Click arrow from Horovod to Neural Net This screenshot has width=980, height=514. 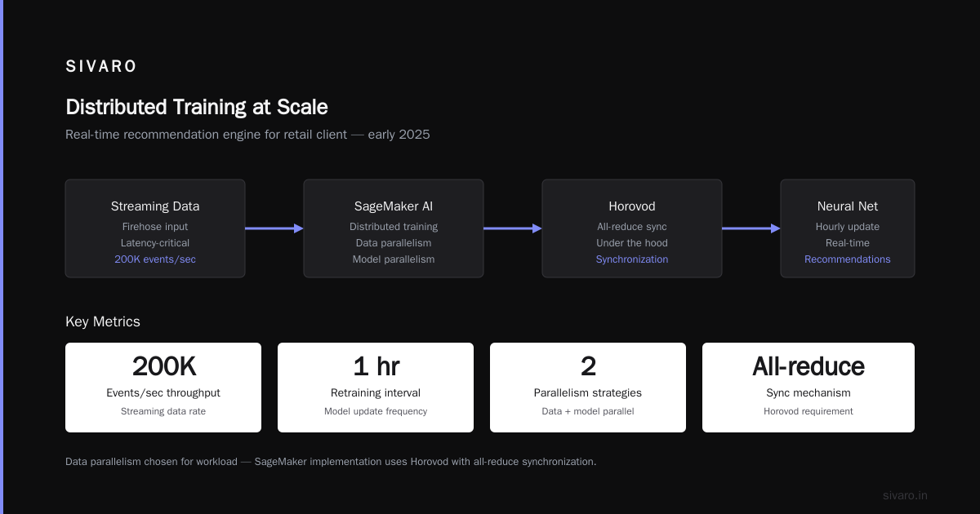751,228
